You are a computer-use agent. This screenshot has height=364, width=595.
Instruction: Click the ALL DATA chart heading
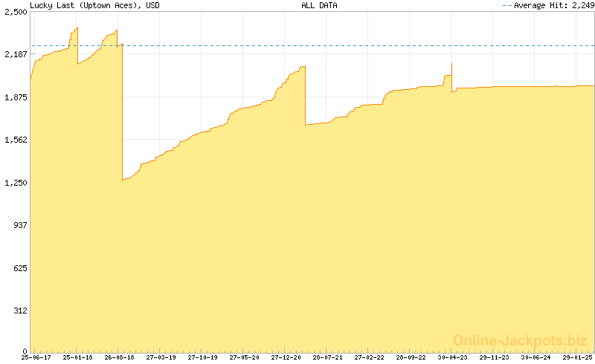pos(319,5)
